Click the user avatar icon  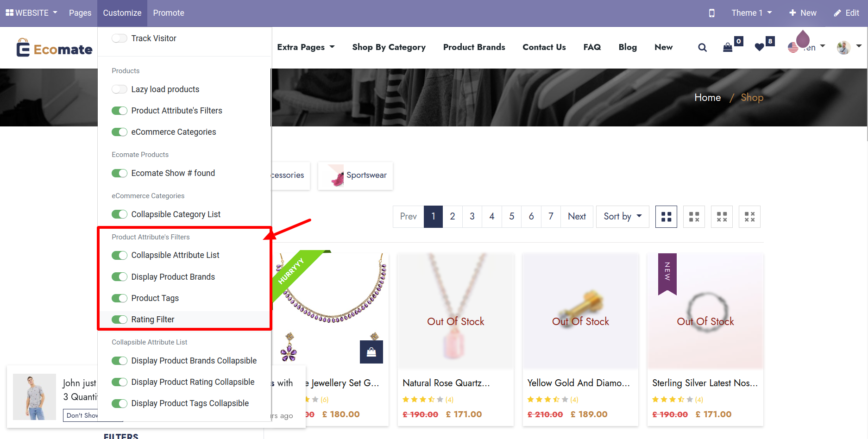coord(843,47)
